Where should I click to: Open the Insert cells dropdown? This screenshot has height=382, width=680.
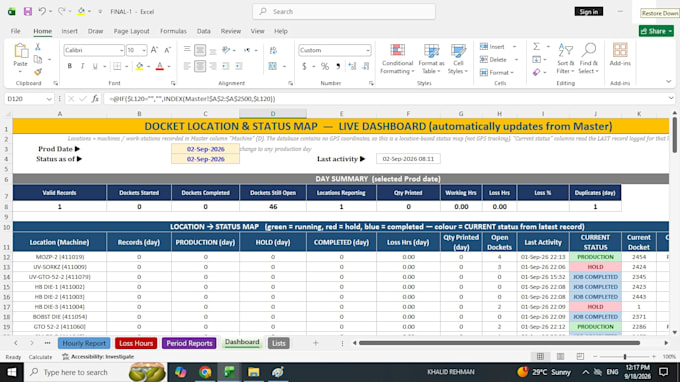515,47
